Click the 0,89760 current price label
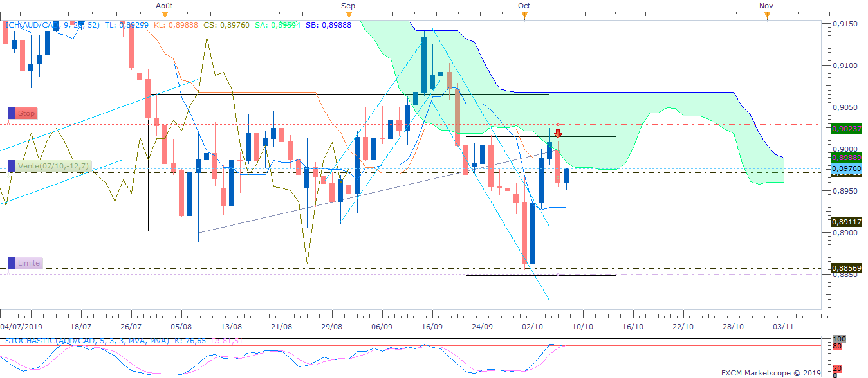The height and width of the screenshot is (378, 868). [847, 168]
